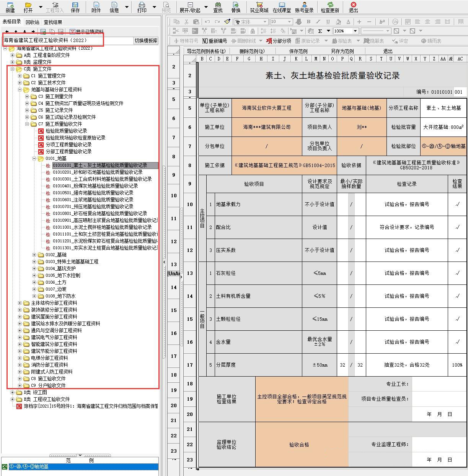Open the 附件 attachments tool
Screen dimensions: 468x476
96,7
